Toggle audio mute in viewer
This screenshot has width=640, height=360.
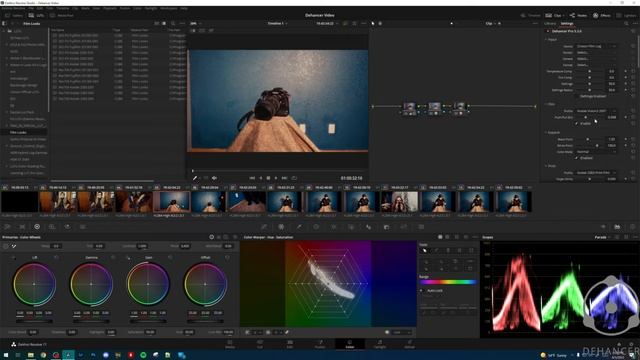point(214,178)
